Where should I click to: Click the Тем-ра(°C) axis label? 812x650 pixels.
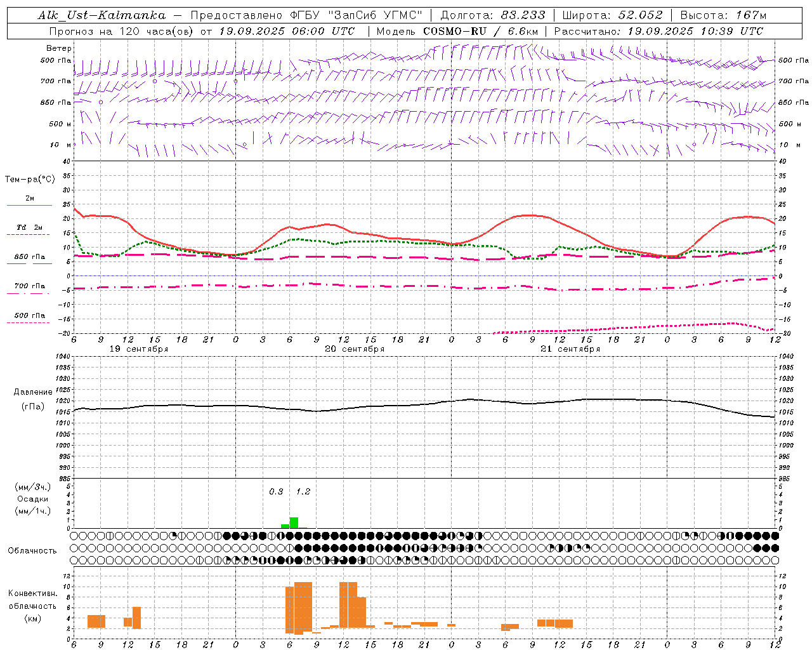point(30,180)
